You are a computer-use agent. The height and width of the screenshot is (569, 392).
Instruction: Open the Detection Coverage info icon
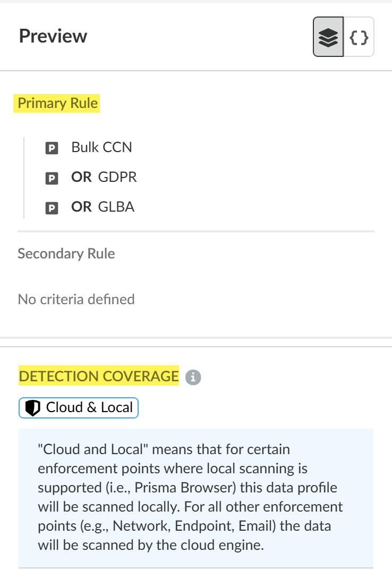point(193,378)
